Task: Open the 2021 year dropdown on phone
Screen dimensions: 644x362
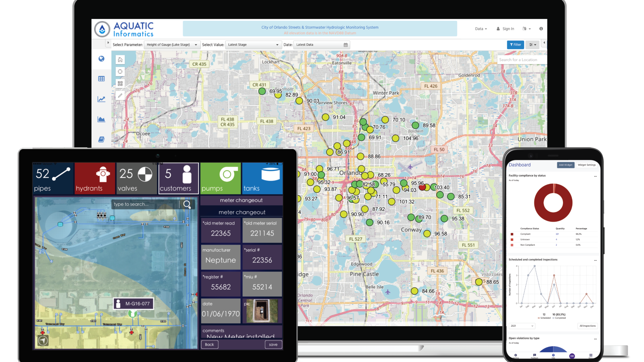Action: coord(522,326)
